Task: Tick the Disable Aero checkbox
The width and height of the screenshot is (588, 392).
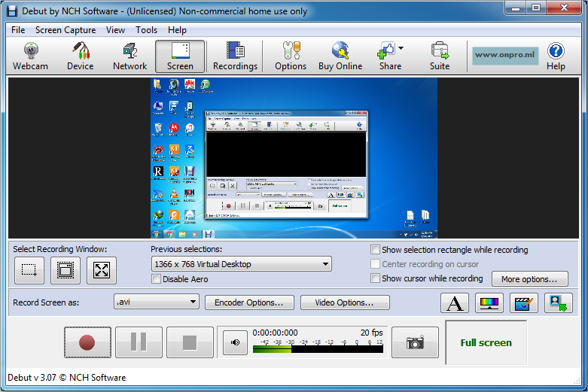Action: [156, 279]
